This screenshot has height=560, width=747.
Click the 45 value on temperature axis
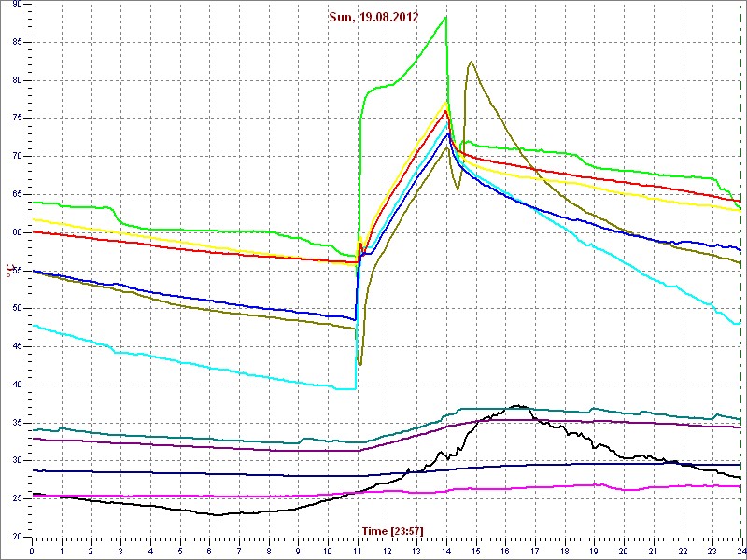pyautogui.click(x=17, y=346)
